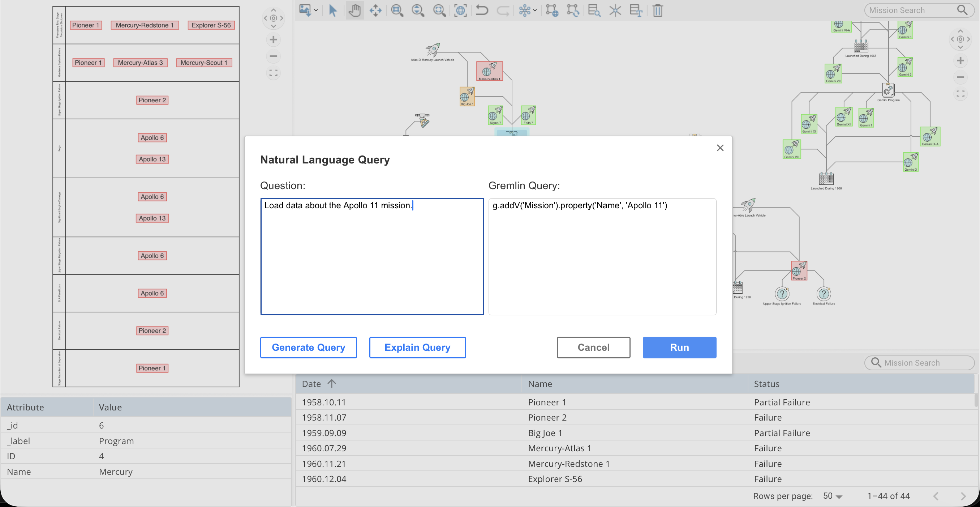
Task: Click the globe fit-in-window icon
Action: click(460, 10)
